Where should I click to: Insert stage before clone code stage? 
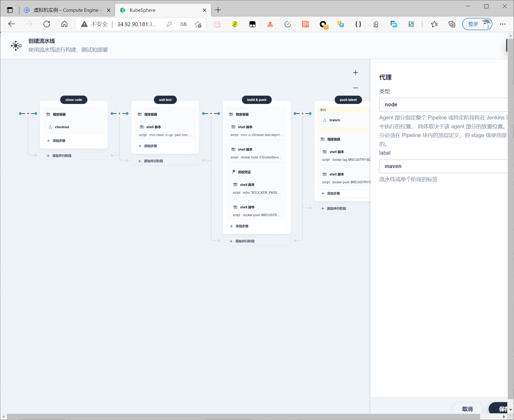pos(28,114)
